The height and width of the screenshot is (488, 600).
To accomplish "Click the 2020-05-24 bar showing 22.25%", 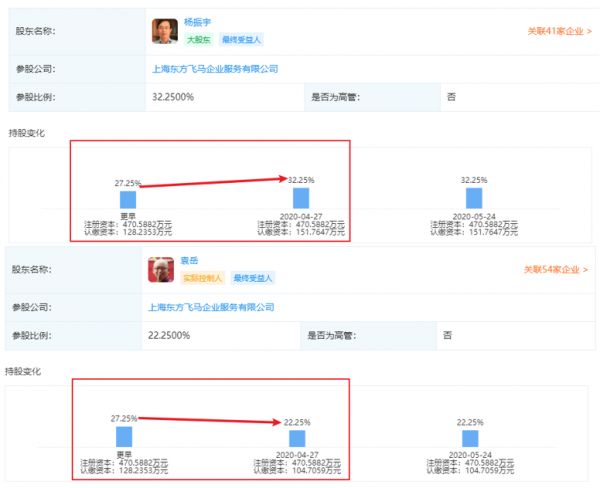I will pos(470,438).
